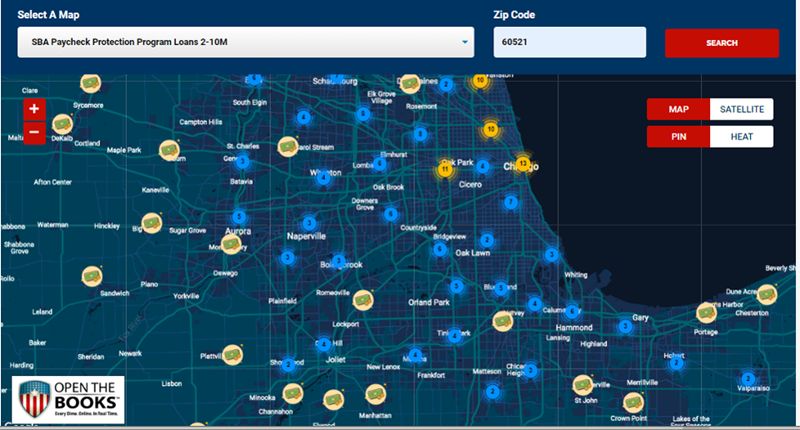Open the money marker near Romeoville

[x=363, y=300]
